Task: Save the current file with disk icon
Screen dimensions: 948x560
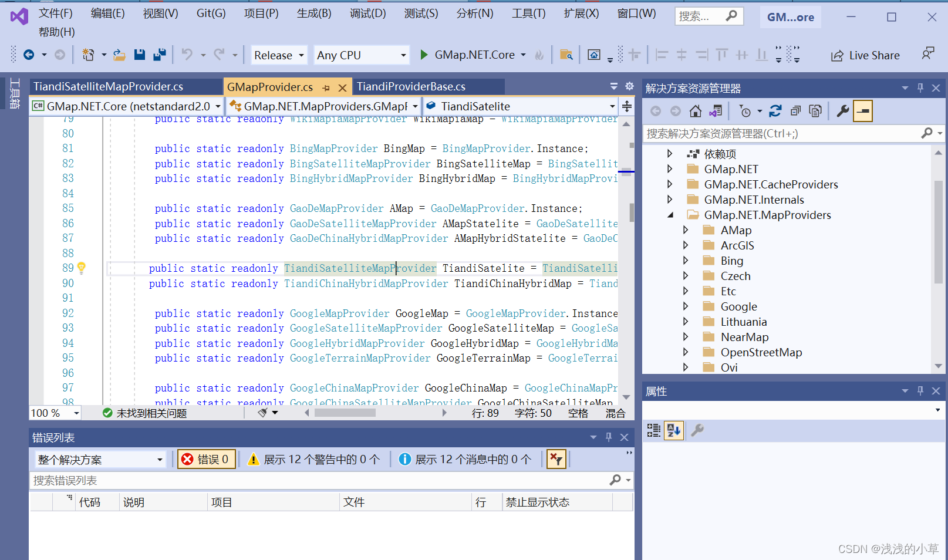Action: [x=140, y=55]
